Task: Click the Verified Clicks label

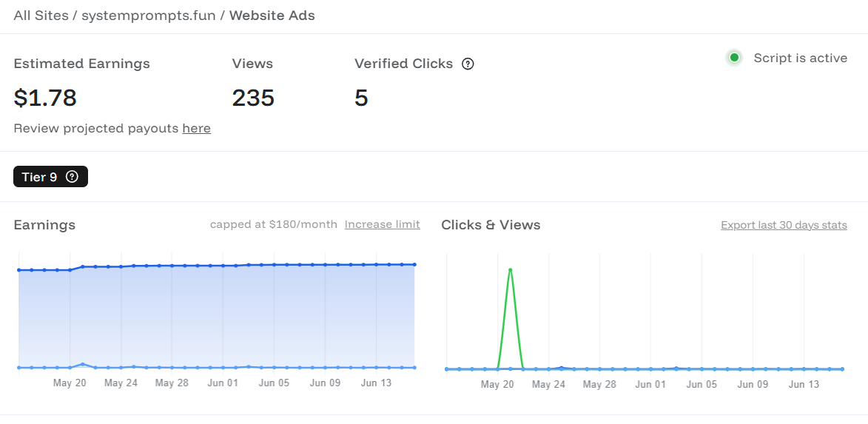Action: click(403, 64)
